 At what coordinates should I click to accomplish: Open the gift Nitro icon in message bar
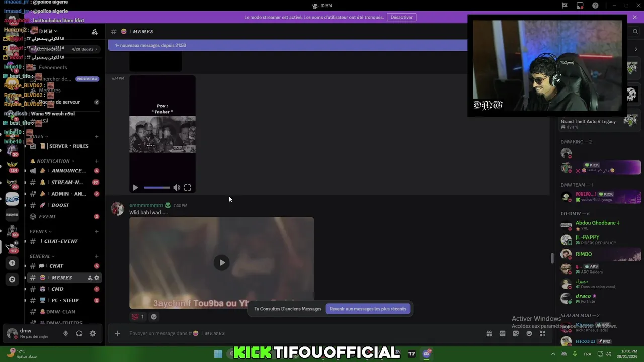489,333
